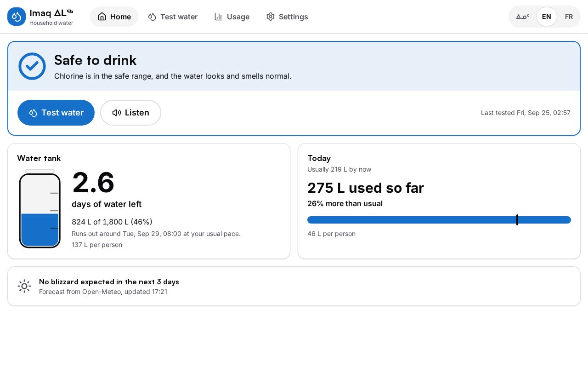Click the sun weather forecast icon

pyautogui.click(x=24, y=286)
